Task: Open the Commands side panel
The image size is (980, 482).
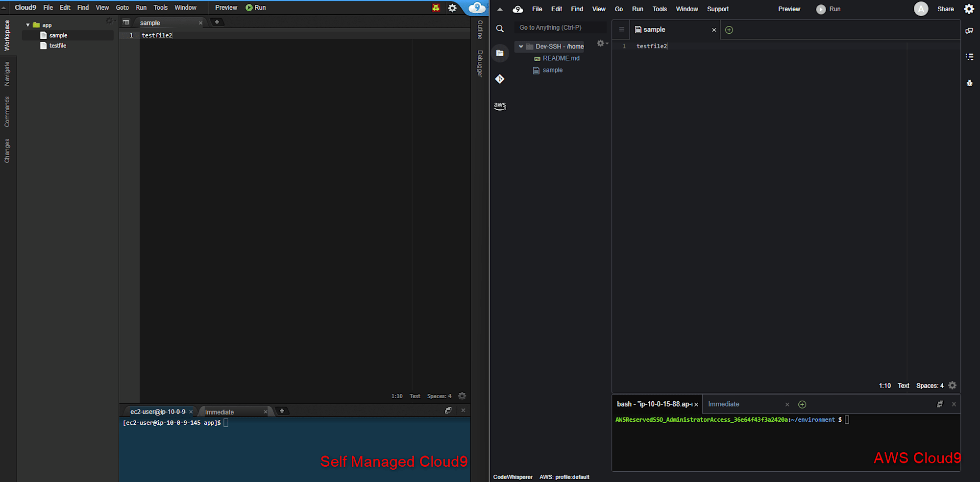Action: coord(7,112)
